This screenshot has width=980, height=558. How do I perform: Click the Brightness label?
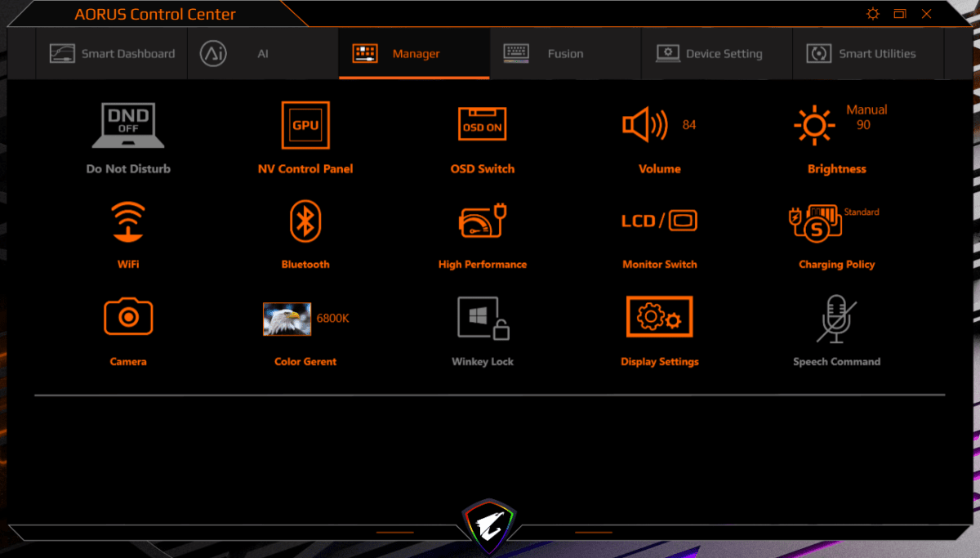(x=837, y=169)
